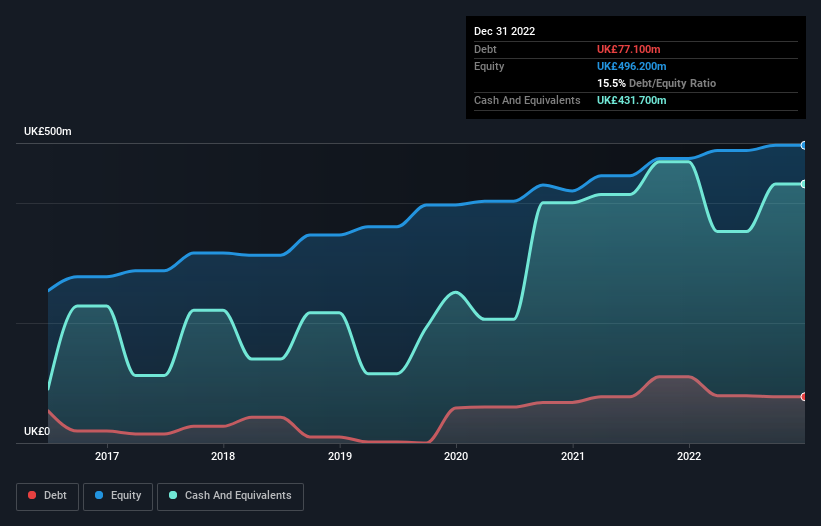The width and height of the screenshot is (821, 526).
Task: Select the red Debt endpoint marker
Action: point(804,397)
